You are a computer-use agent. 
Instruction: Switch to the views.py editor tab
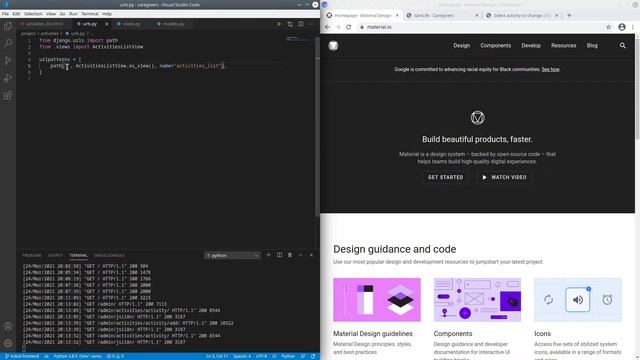coord(131,24)
